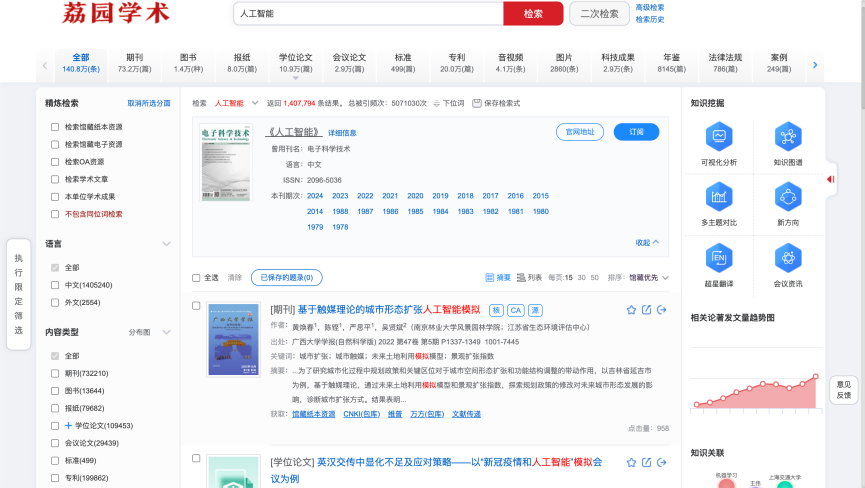The height and width of the screenshot is (488, 865).
Task: Set results per page to 50
Action: (594, 277)
